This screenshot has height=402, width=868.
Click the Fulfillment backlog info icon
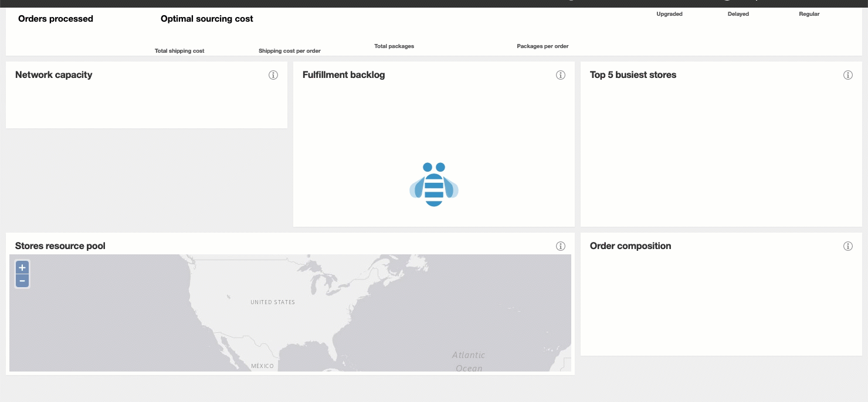[x=561, y=75]
